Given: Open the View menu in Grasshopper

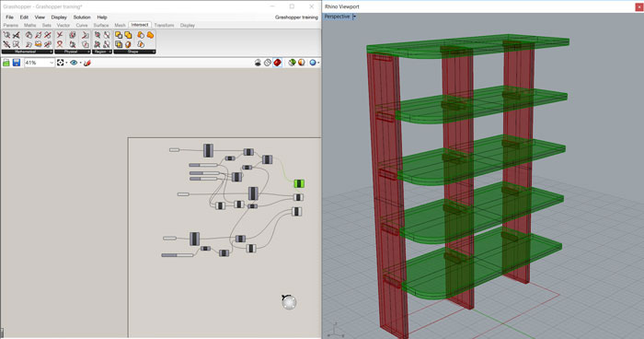Looking at the screenshot, I should point(40,18).
